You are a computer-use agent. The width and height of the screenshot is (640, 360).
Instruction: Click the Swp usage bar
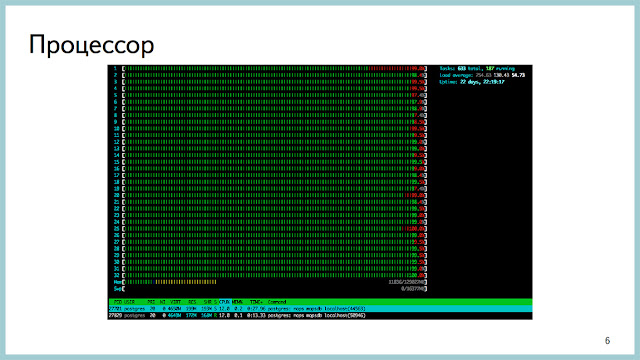[x=274, y=289]
